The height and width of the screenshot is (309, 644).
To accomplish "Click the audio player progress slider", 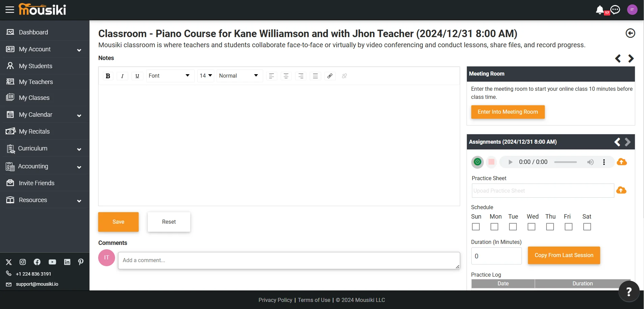I will pos(565,162).
